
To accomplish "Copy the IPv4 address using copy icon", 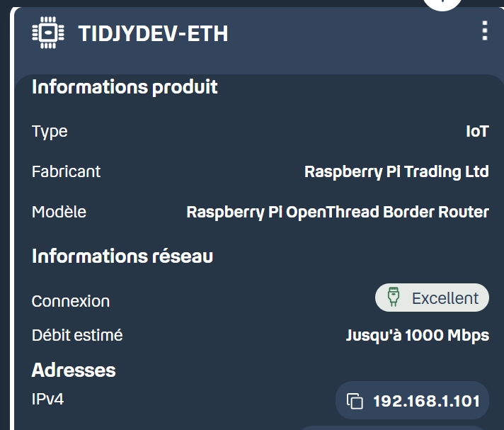I will (355, 402).
